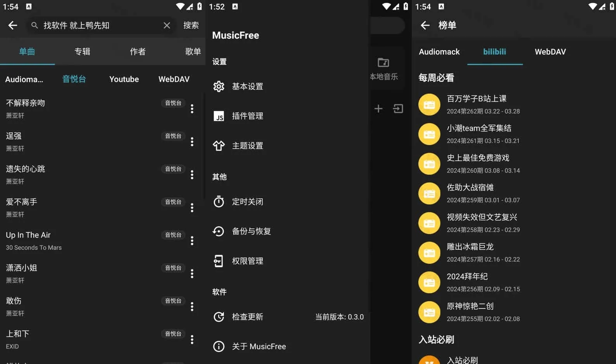Open 关于 MusicFree info icon
616x364 pixels.
pos(219,346)
